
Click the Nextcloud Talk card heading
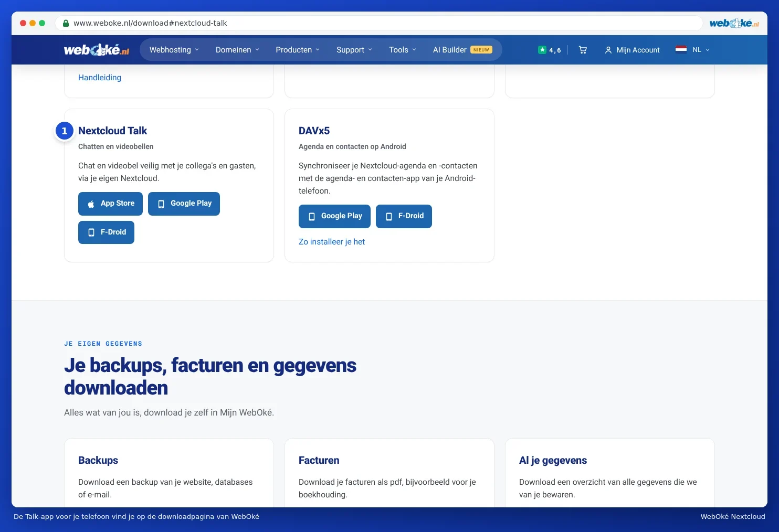pos(112,131)
